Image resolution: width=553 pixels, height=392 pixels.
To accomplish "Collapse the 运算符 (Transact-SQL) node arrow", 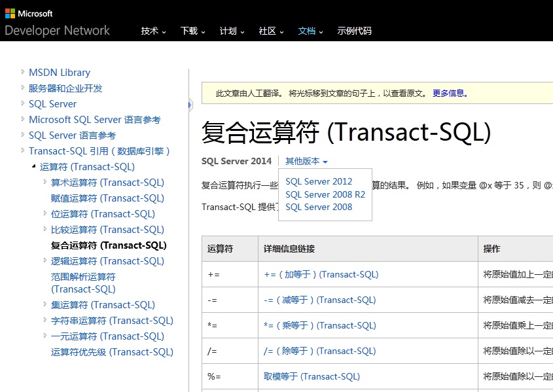I will [34, 166].
